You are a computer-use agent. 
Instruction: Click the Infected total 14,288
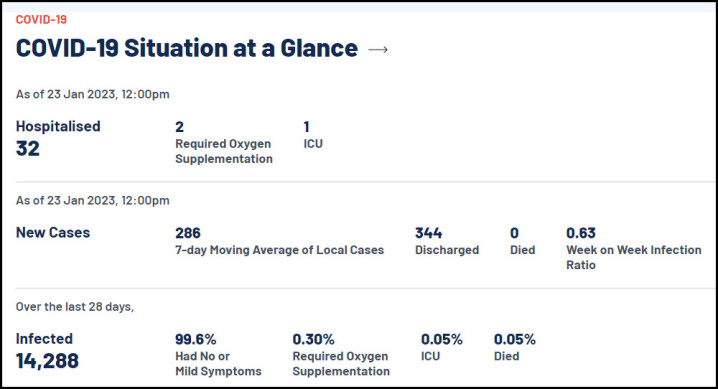47,361
